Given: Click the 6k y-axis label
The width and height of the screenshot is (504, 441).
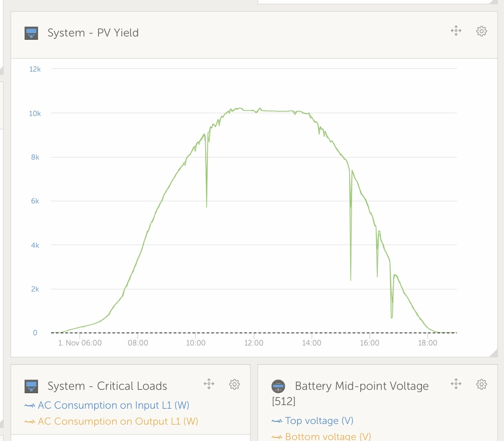Looking at the screenshot, I should (x=35, y=201).
